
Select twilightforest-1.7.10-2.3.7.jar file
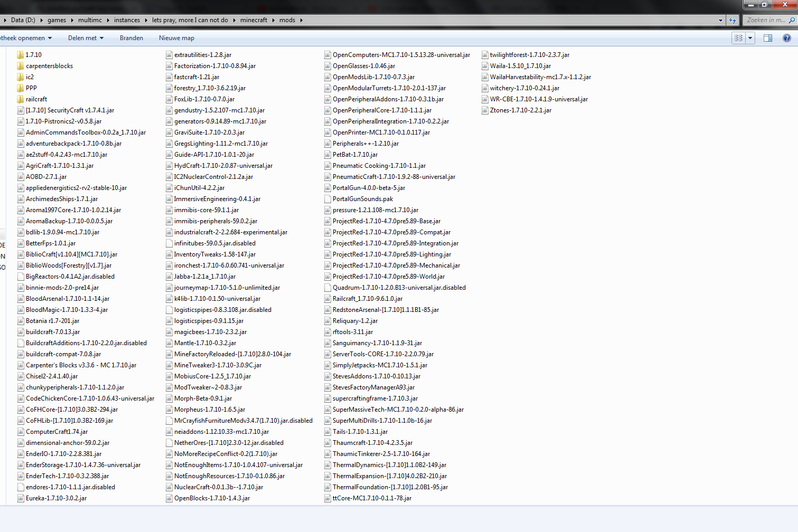coord(529,55)
